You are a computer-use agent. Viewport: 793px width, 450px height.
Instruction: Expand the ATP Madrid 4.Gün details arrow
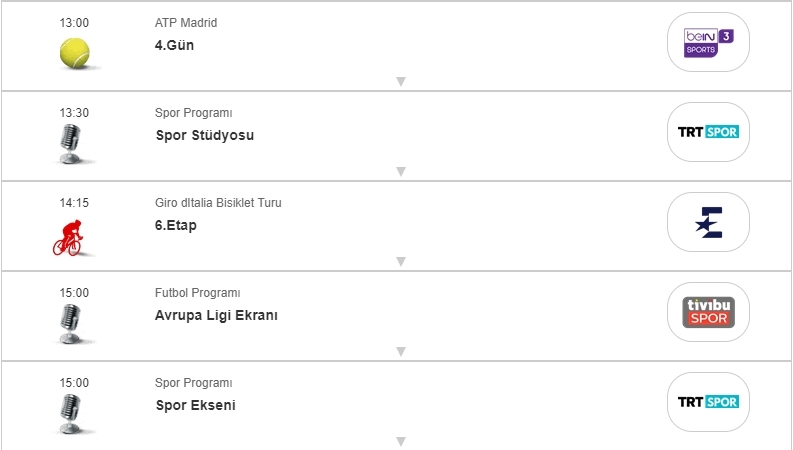400,82
